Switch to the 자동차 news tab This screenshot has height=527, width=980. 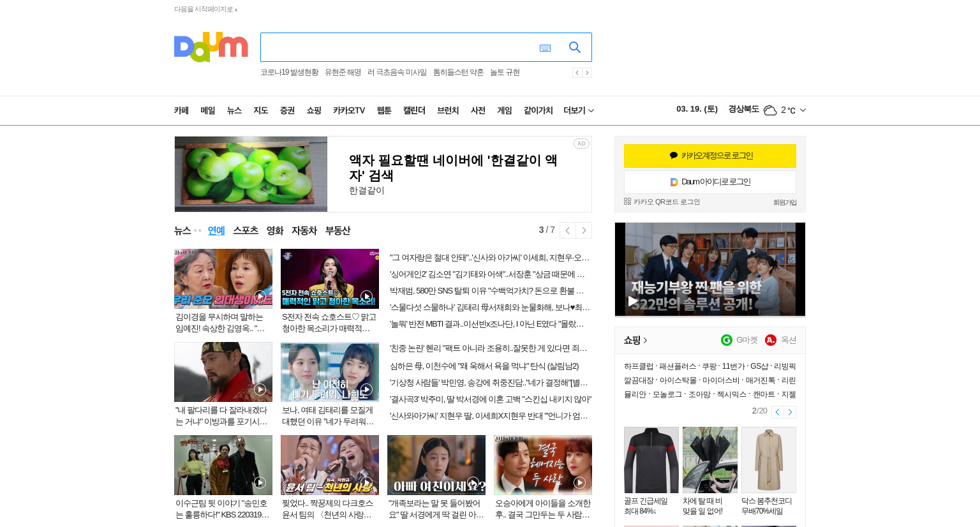tap(304, 230)
